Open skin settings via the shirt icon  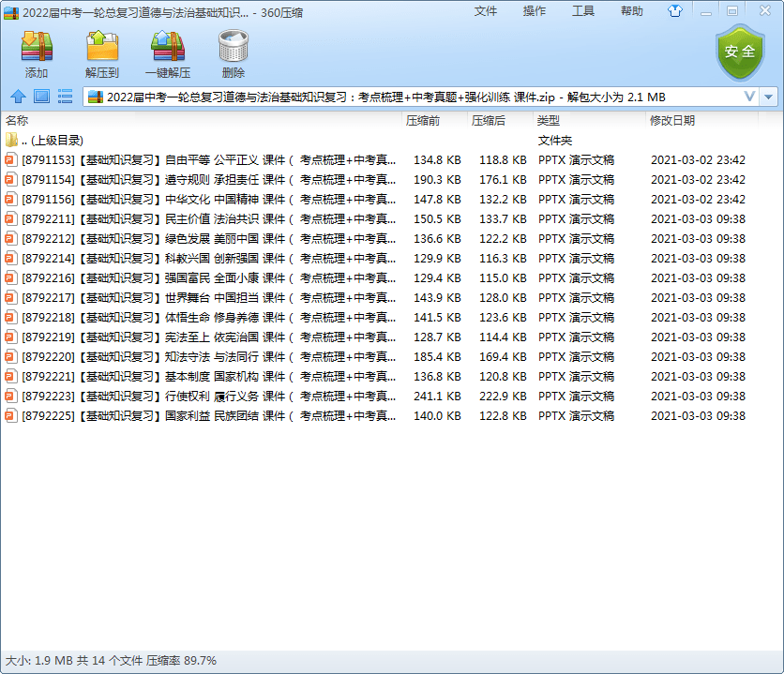pyautogui.click(x=674, y=10)
